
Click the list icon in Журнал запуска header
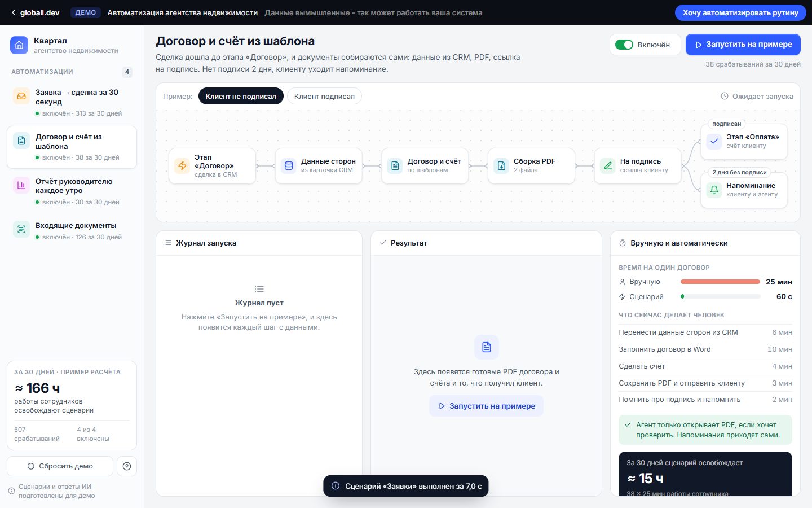pyautogui.click(x=168, y=243)
